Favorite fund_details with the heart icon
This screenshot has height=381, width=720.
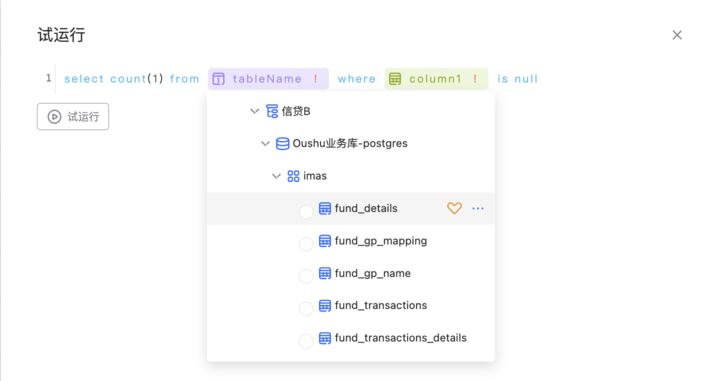pyautogui.click(x=454, y=208)
